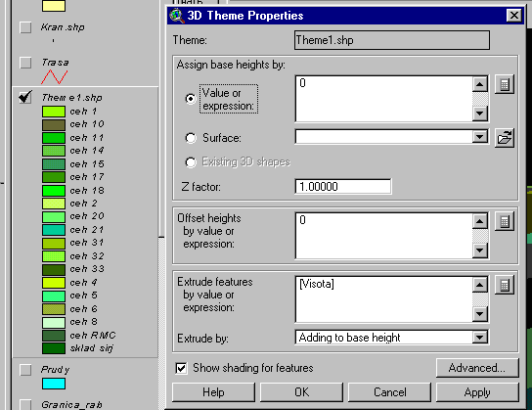Click the ceh 21 color swatch

coord(54,230)
